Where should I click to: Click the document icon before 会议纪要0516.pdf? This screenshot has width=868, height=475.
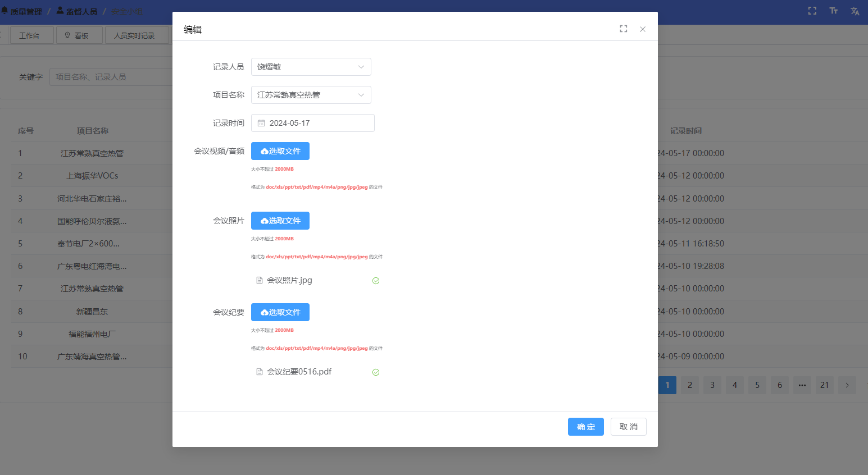tap(260, 372)
